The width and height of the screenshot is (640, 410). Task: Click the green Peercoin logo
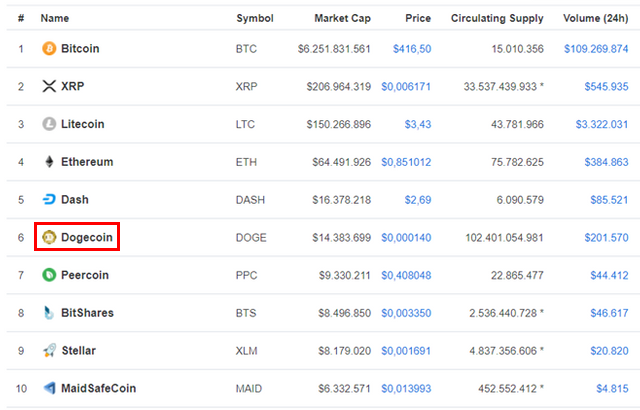(49, 275)
